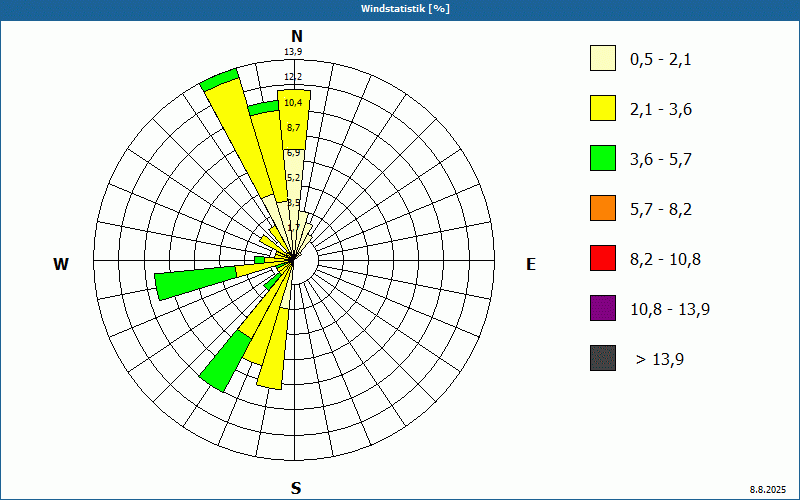The height and width of the screenshot is (500, 800).
Task: Click the dark gray > 13,9 legend swatch
Action: pyautogui.click(x=603, y=358)
